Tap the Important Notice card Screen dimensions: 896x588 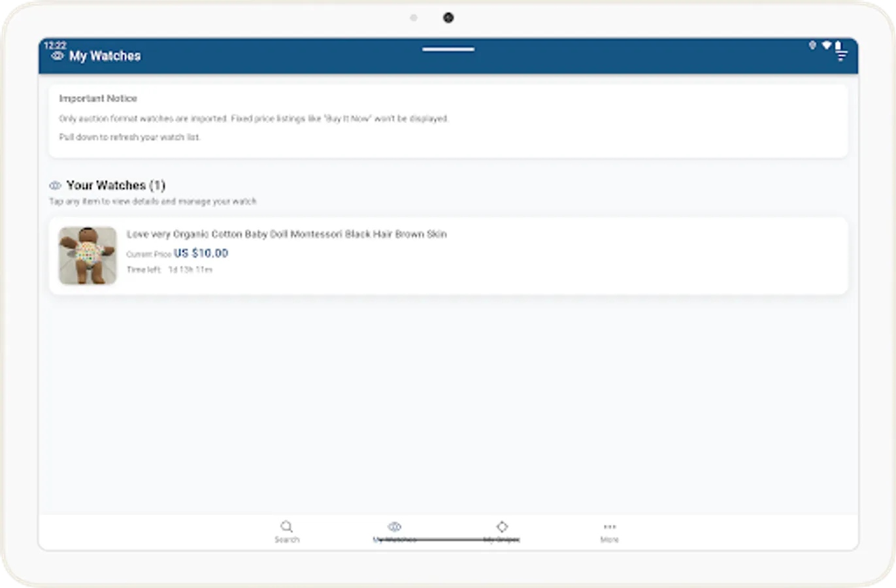pyautogui.click(x=448, y=122)
